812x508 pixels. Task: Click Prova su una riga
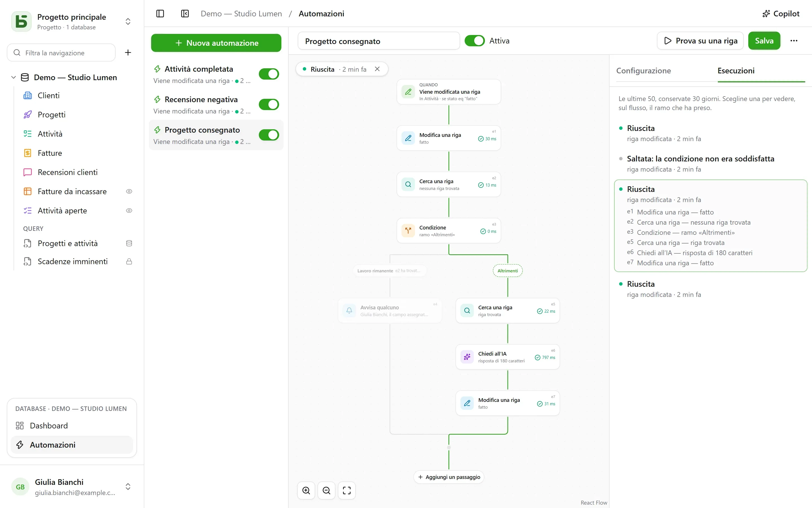pos(700,41)
